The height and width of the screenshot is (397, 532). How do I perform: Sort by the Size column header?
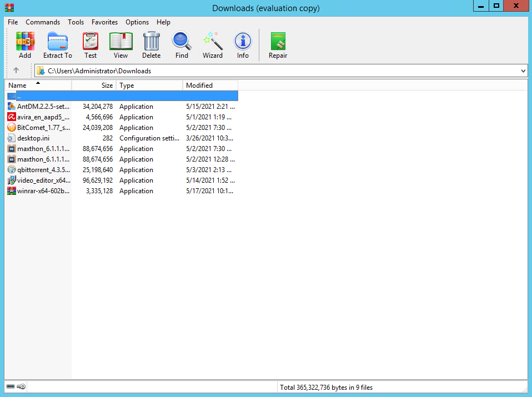[94, 85]
